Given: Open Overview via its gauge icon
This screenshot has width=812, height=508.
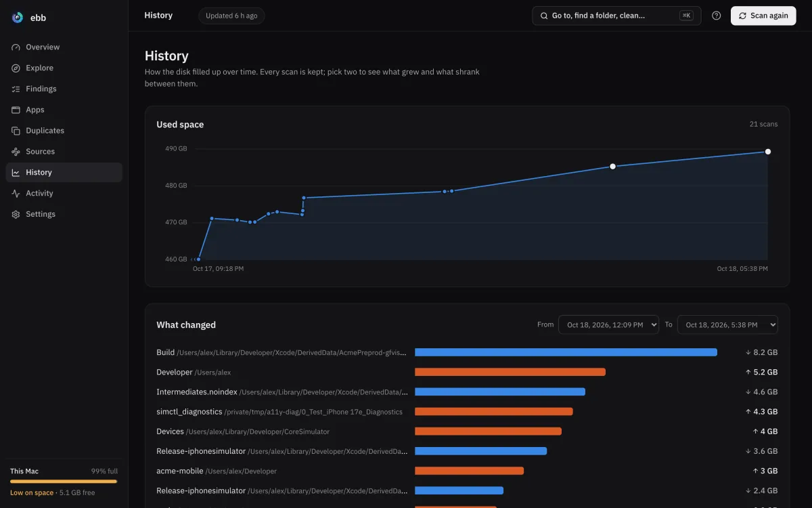Looking at the screenshot, I should click(x=16, y=47).
